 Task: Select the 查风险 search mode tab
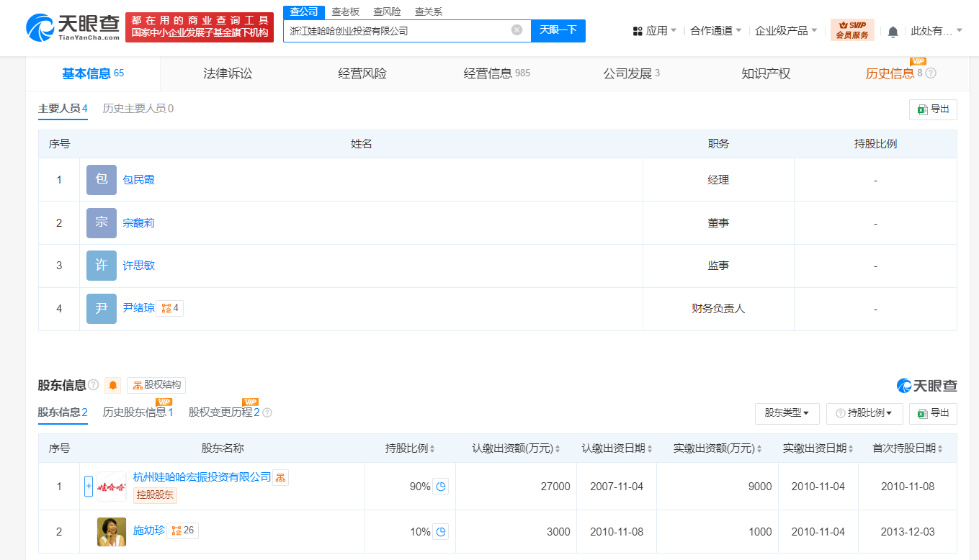pyautogui.click(x=387, y=12)
